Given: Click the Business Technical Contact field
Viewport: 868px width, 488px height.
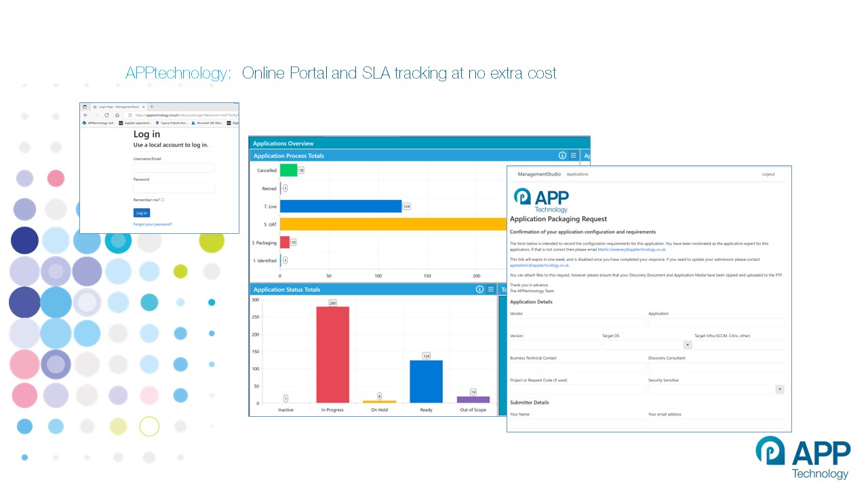Looking at the screenshot, I should (x=578, y=367).
